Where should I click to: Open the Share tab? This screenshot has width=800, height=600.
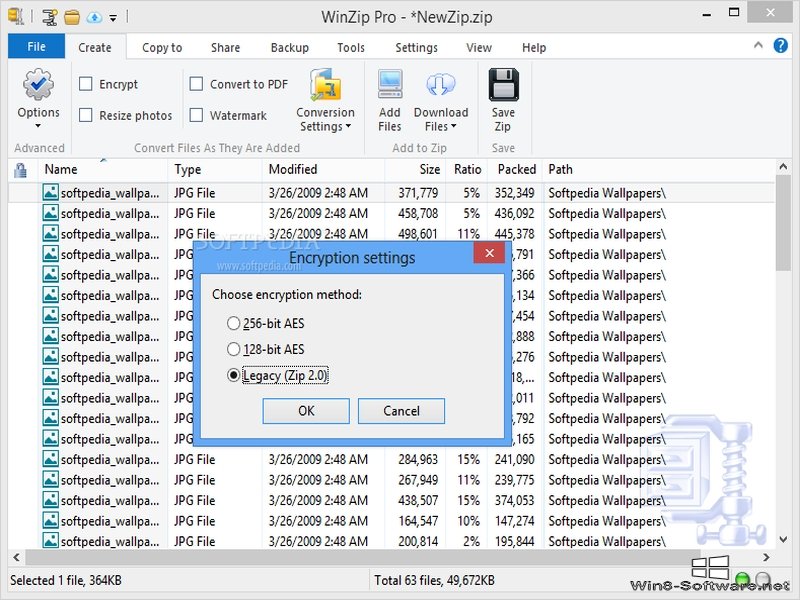(x=226, y=47)
